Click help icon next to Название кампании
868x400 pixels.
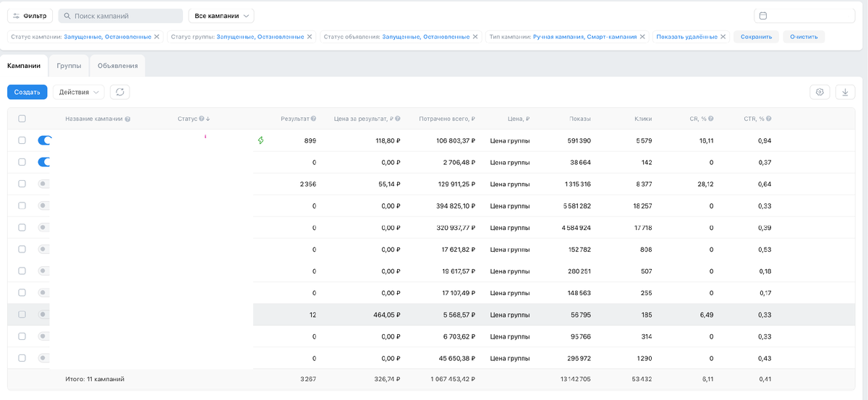click(x=127, y=119)
